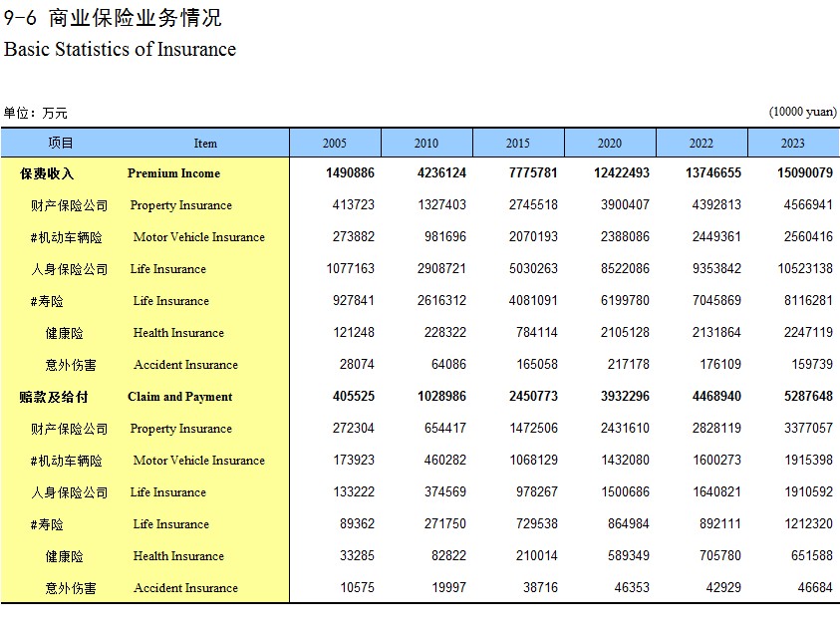Click the cell value 273882
Screen dimensions: 840x636
point(353,237)
